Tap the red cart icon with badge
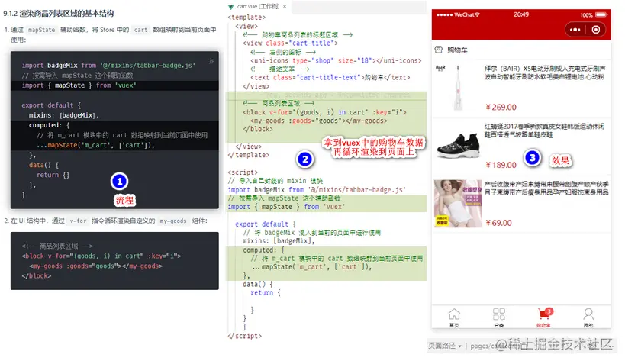This screenshot has width=625, height=364. pyautogui.click(x=544, y=314)
